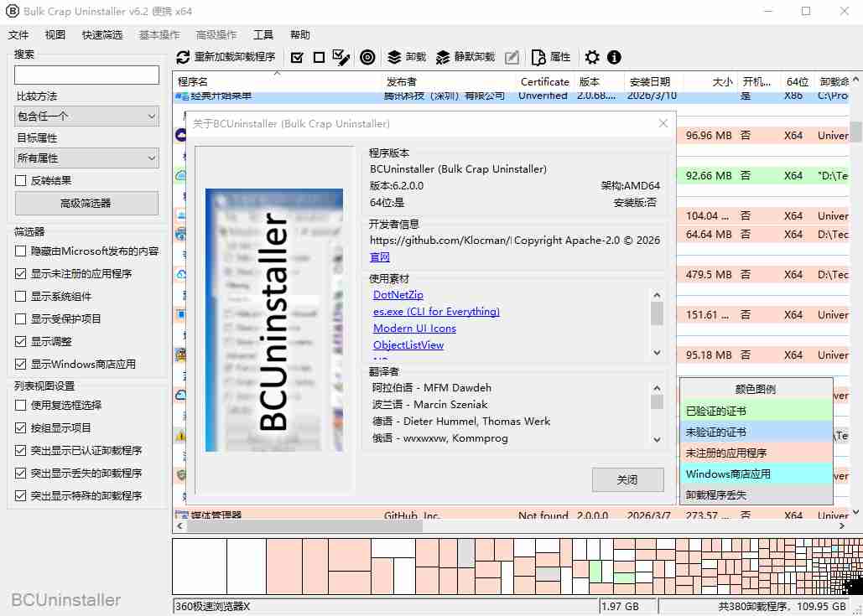Uncheck 显示未注册的应用程序
This screenshot has width=863, height=616.
click(x=21, y=273)
